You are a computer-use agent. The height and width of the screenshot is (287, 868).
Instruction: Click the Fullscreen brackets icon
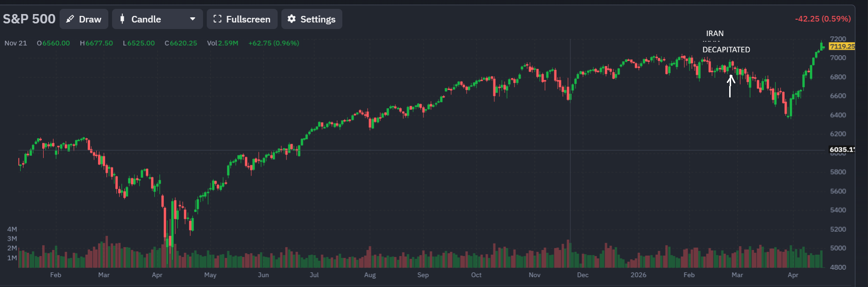(217, 19)
